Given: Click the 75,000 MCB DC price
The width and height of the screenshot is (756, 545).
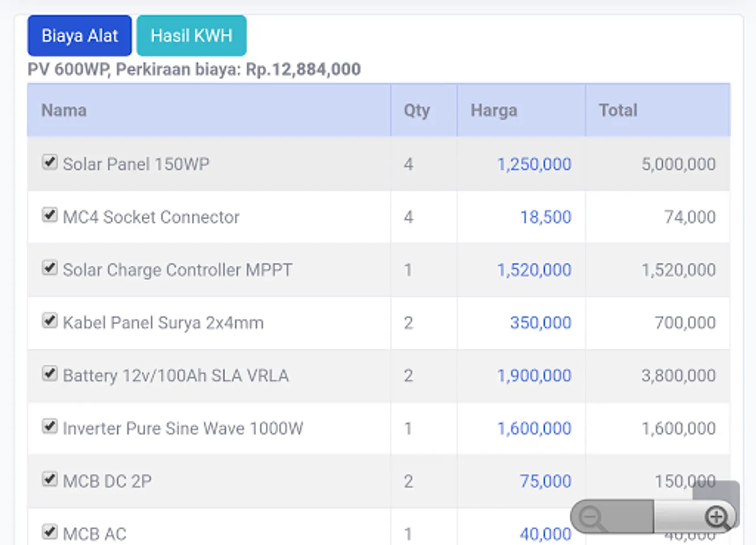Looking at the screenshot, I should pyautogui.click(x=545, y=481).
